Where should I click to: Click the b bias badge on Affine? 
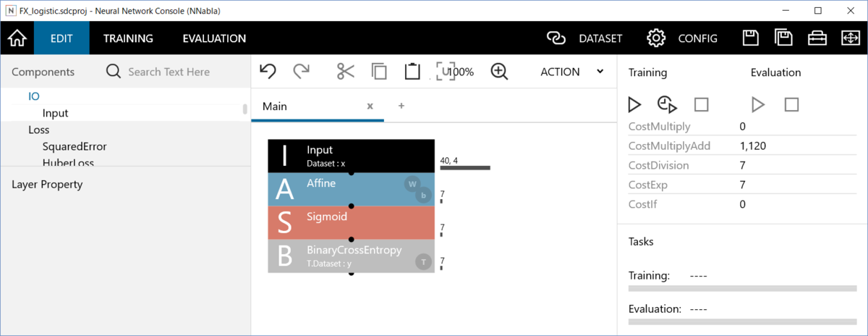tap(422, 194)
